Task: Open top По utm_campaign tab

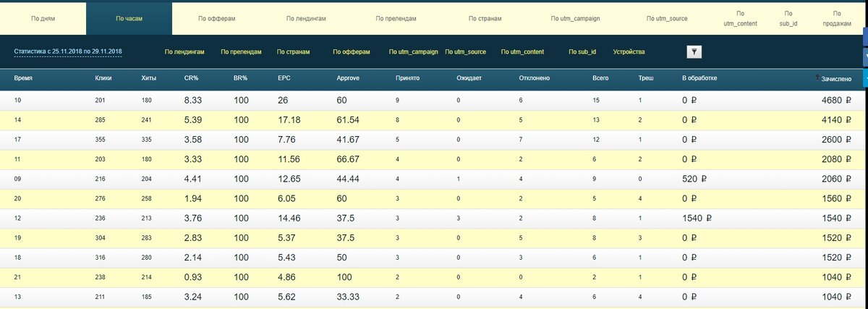Action: (575, 18)
